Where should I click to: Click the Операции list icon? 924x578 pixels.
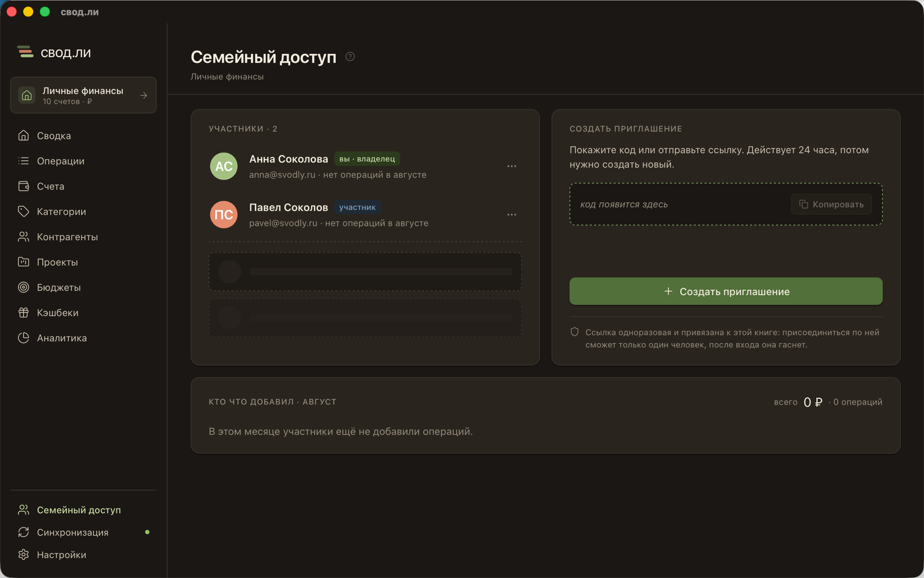point(24,161)
